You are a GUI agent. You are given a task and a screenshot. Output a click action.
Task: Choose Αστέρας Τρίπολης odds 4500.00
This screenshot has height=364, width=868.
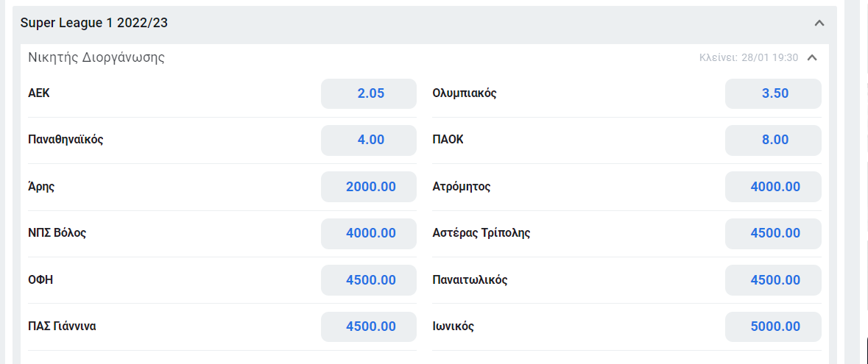pyautogui.click(x=773, y=233)
